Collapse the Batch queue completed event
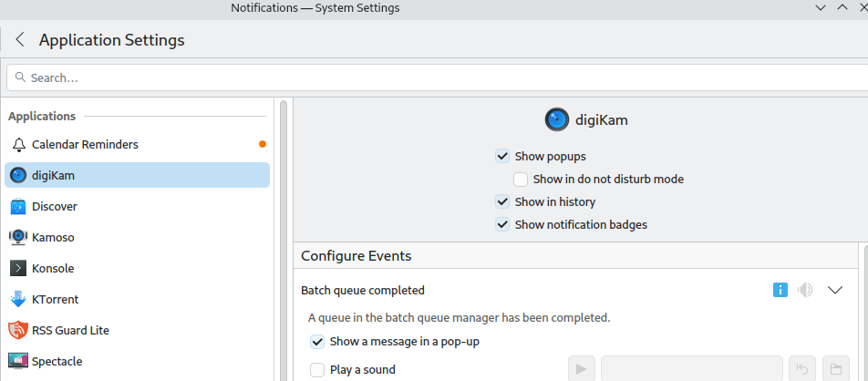Screen dimensions: 868x381 tap(835, 290)
